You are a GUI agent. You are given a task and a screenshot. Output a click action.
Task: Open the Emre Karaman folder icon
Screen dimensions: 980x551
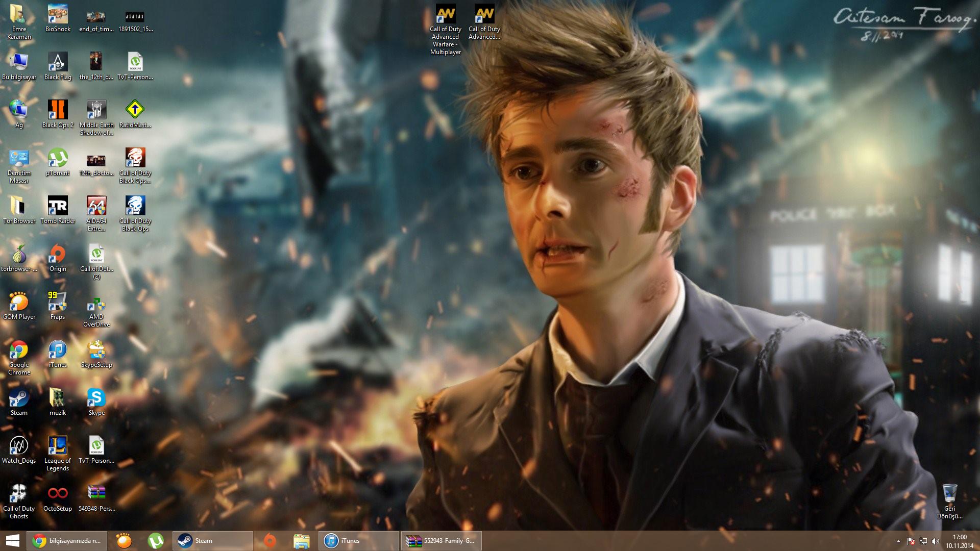click(x=19, y=21)
